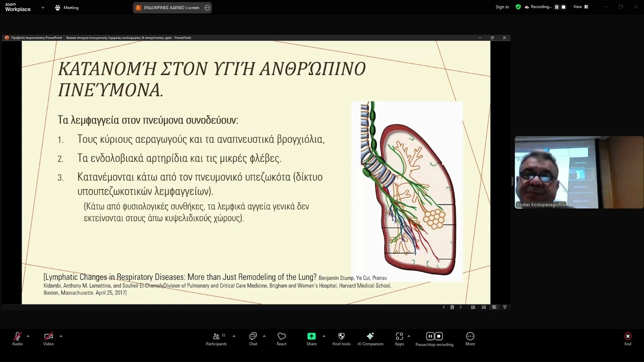End the meeting with End button
644x362 pixels.
point(627,339)
